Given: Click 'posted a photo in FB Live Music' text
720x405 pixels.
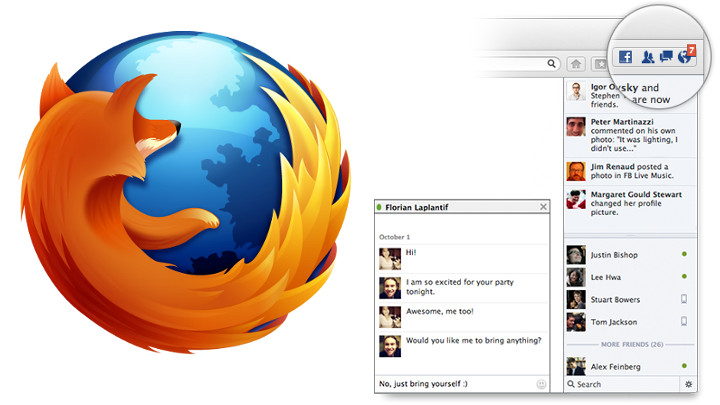Looking at the screenshot, I should (632, 171).
